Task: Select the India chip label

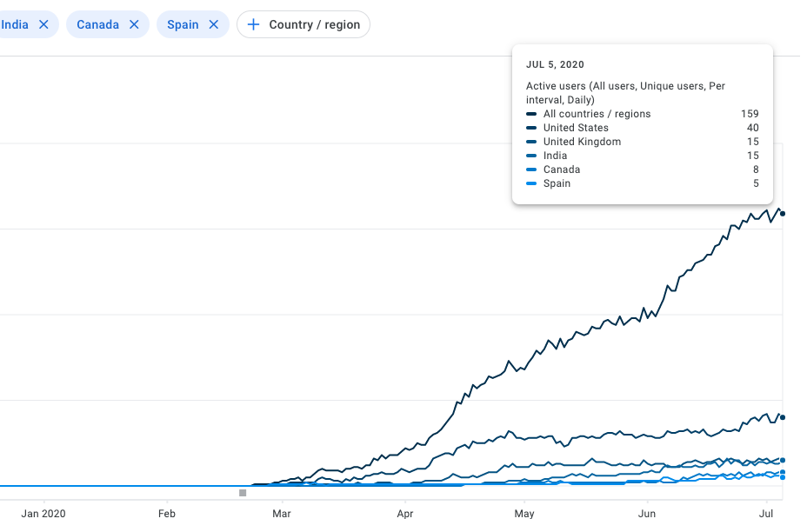Action: (15, 24)
